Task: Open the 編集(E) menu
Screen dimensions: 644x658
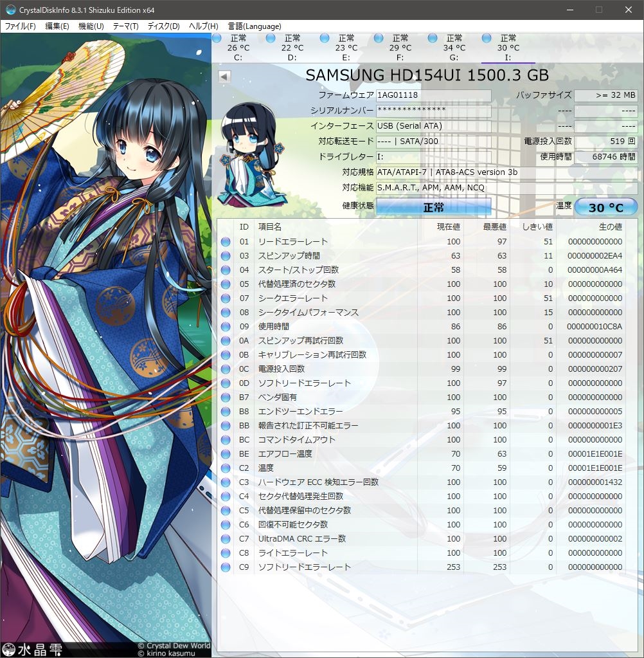Action: [57, 26]
